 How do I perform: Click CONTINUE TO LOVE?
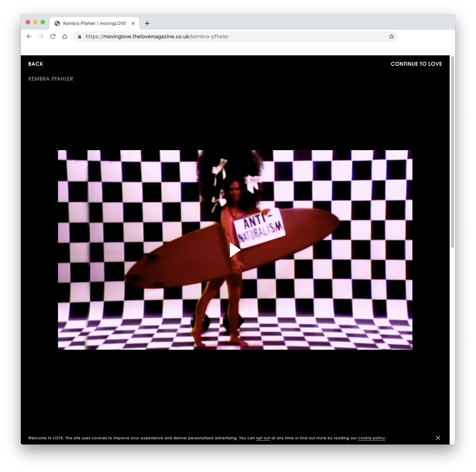point(416,64)
